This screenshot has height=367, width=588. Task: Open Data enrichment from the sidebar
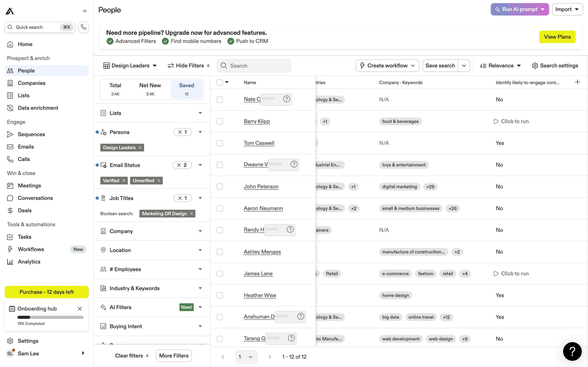coord(38,108)
